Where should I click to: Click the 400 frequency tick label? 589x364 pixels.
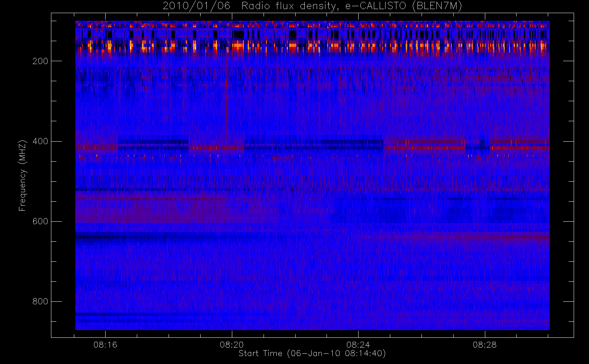click(x=40, y=141)
